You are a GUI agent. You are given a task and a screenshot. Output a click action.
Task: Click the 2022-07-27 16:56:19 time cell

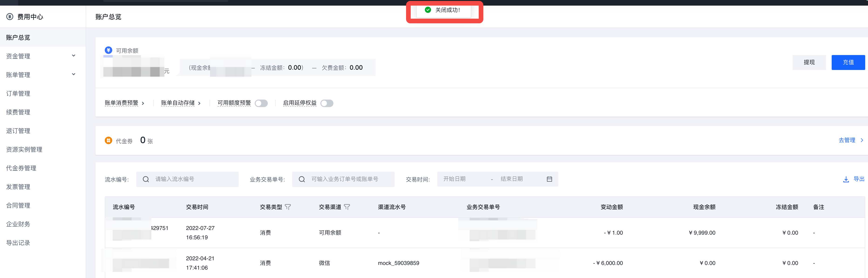pos(200,233)
